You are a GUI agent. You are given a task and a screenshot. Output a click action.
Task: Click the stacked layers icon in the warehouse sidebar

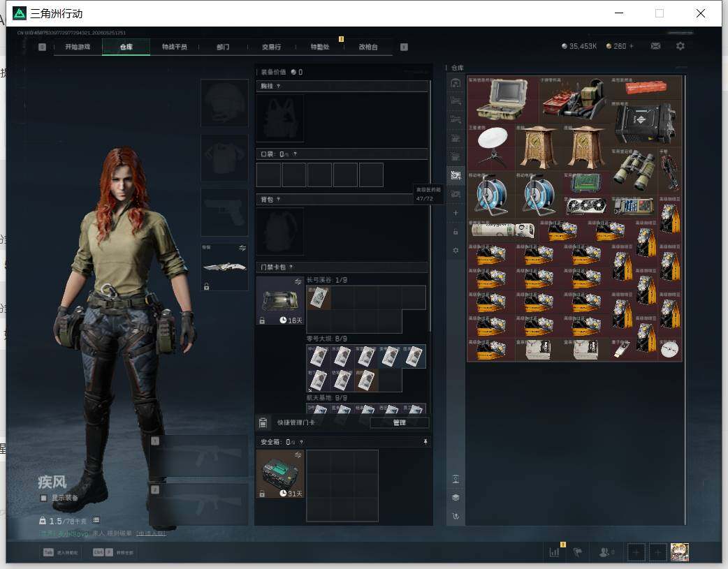click(x=456, y=498)
